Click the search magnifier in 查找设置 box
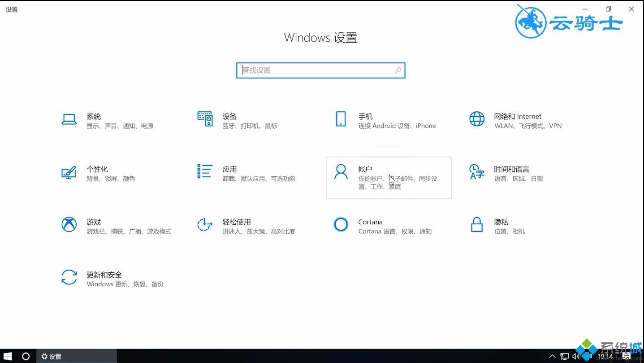This screenshot has width=644, height=363. 398,70
